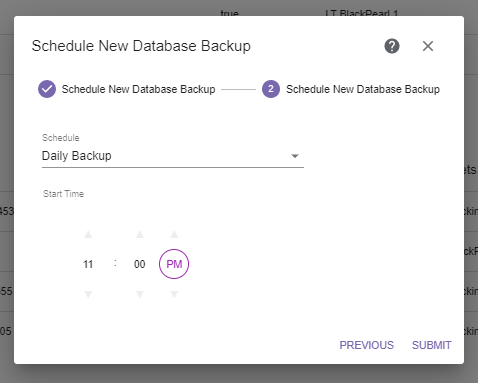Screen dimensions: 478x383
Task: Increase the hour with the up arrow
Action: coord(88,234)
